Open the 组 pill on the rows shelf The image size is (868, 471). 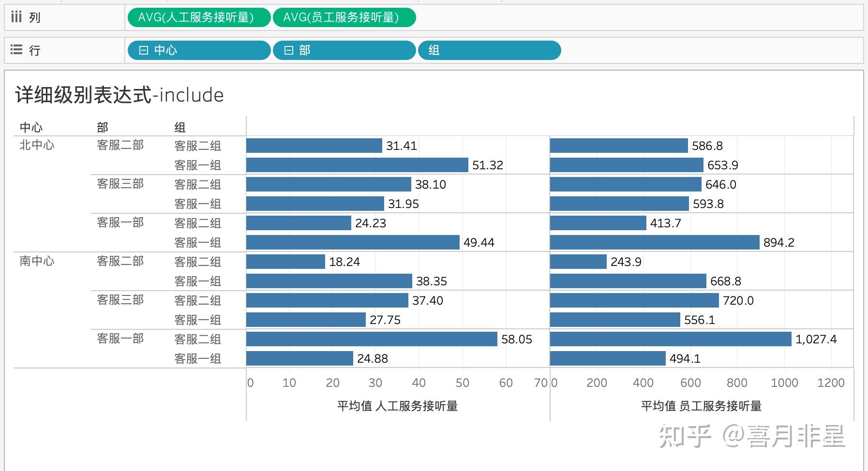(490, 50)
